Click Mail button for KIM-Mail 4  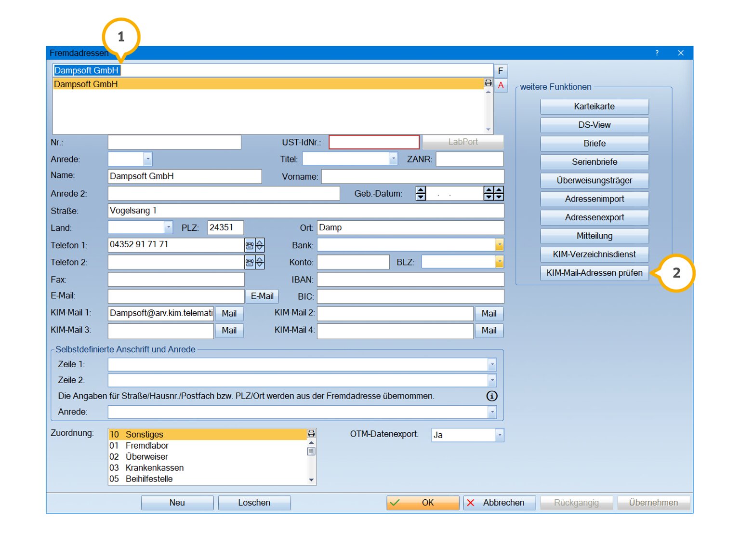click(489, 331)
